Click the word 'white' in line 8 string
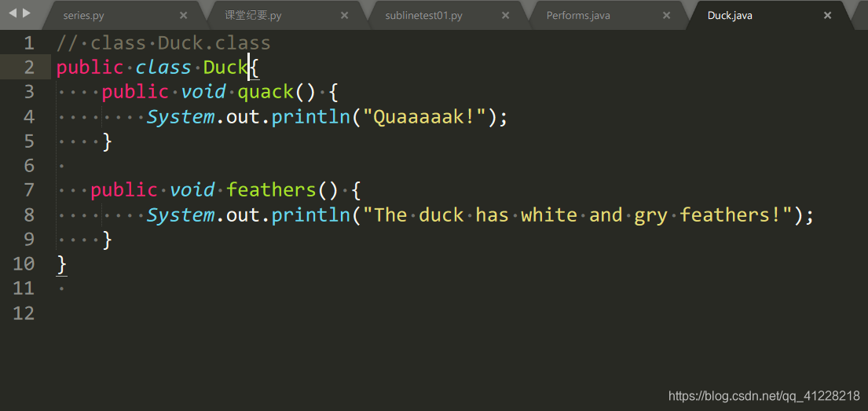Screen dimensions: 868x411 (x=549, y=215)
